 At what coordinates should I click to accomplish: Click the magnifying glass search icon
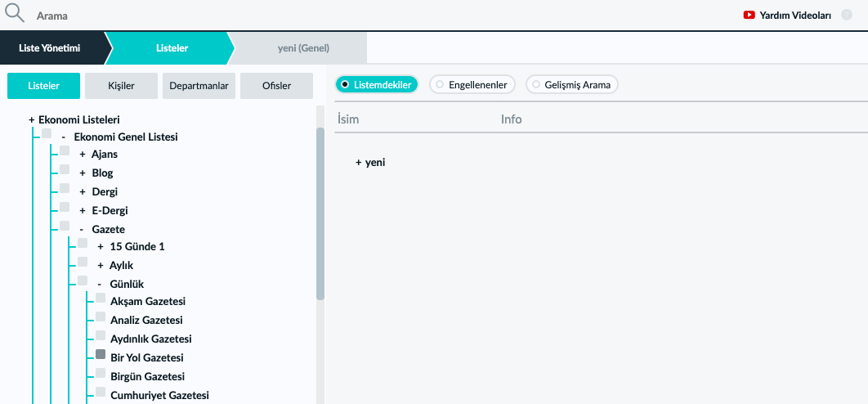[15, 13]
